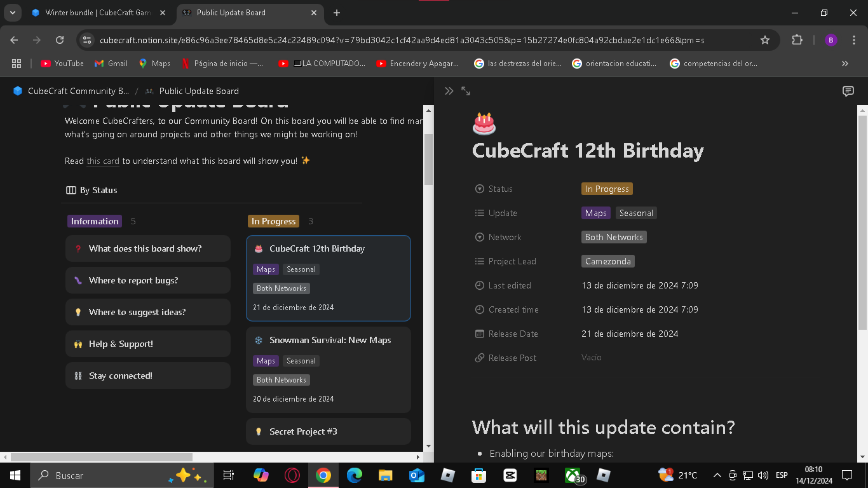Open File Explorer from taskbar
Viewport: 868px width, 488px height.
[385, 475]
